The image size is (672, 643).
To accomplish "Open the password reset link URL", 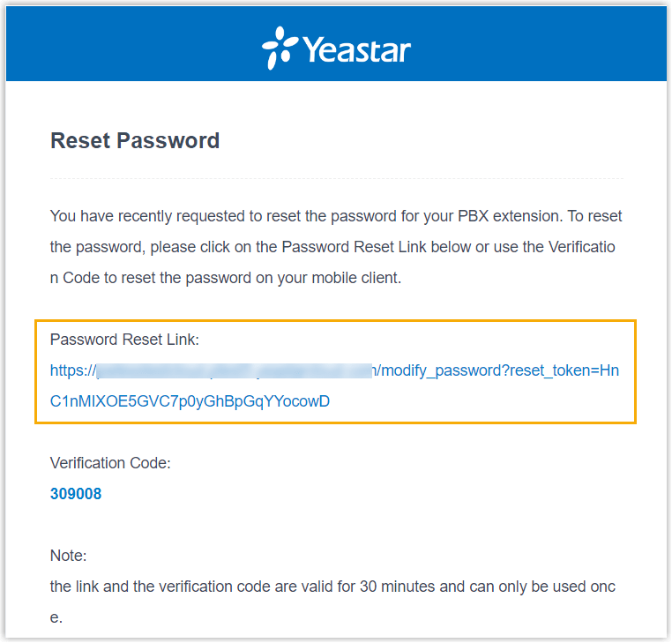I will click(334, 385).
